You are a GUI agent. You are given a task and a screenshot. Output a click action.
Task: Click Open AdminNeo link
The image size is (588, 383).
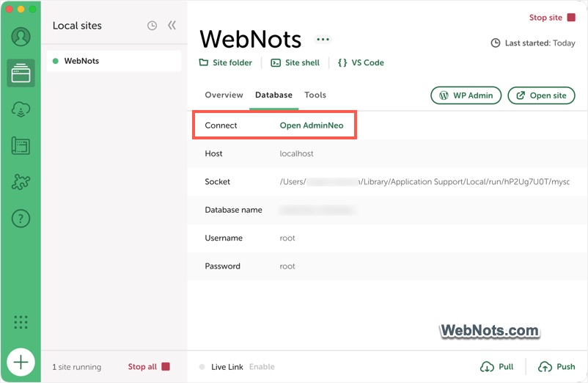[x=312, y=125]
